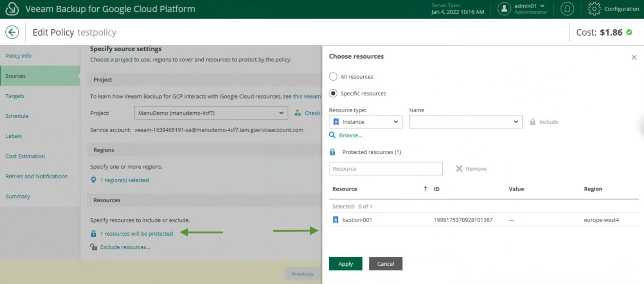Select the Specific resources radio button
Viewport: 644px width, 284px height.
click(x=333, y=93)
